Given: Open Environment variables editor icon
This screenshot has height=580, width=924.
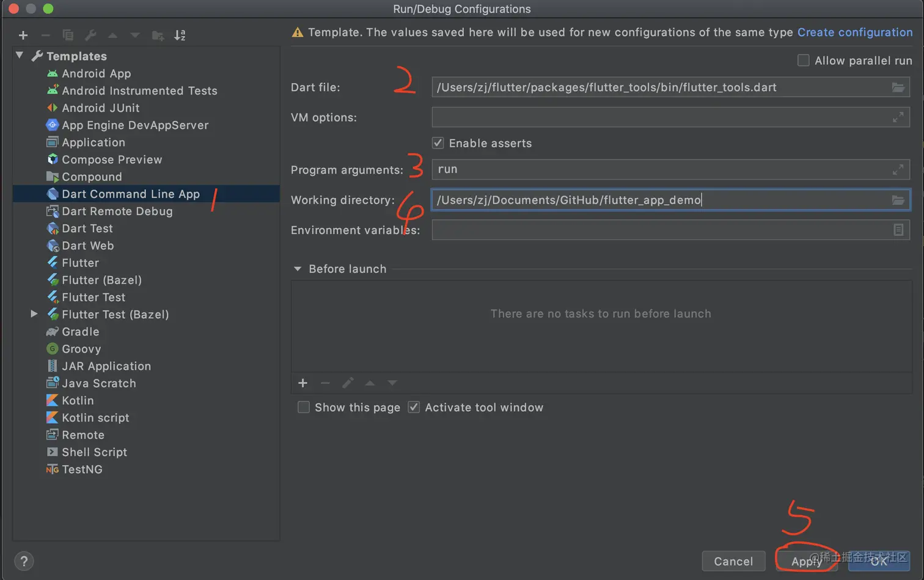Looking at the screenshot, I should 898,230.
